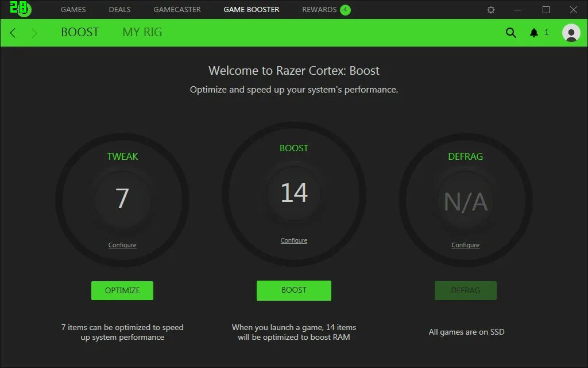The height and width of the screenshot is (368, 588).
Task: Click '7 items can be optimized' text
Action: (x=122, y=332)
